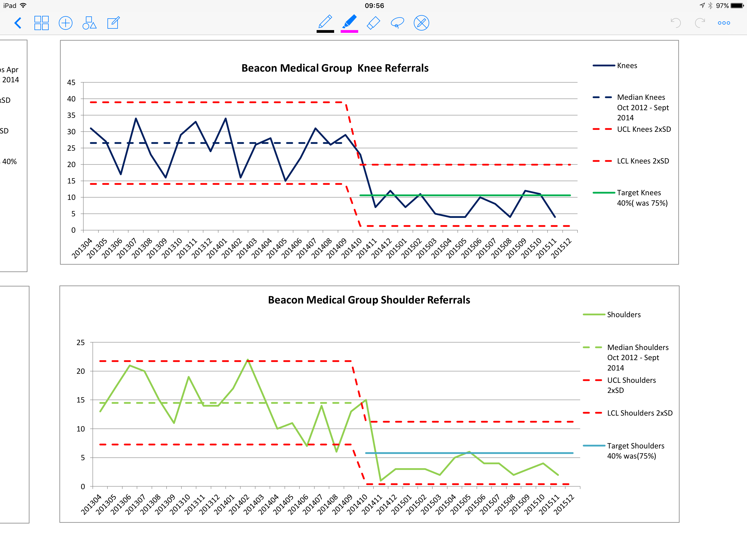Tap the Knees legend entry

coord(615,66)
